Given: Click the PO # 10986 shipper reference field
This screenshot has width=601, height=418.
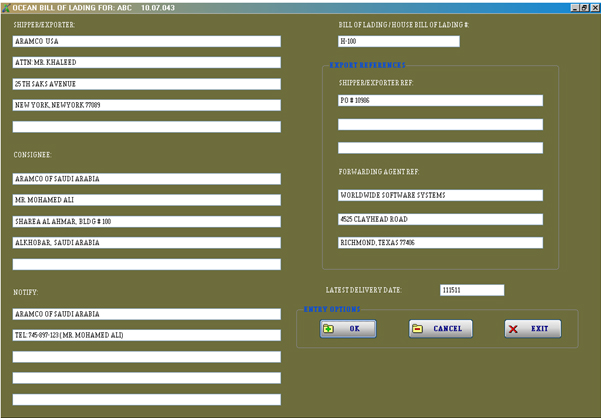Looking at the screenshot, I should [x=440, y=101].
